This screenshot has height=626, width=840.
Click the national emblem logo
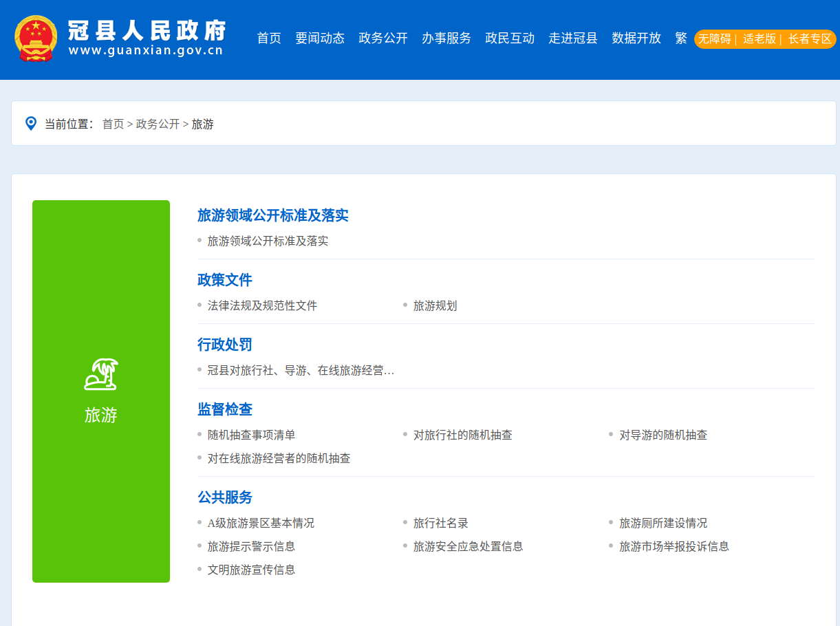tap(36, 39)
